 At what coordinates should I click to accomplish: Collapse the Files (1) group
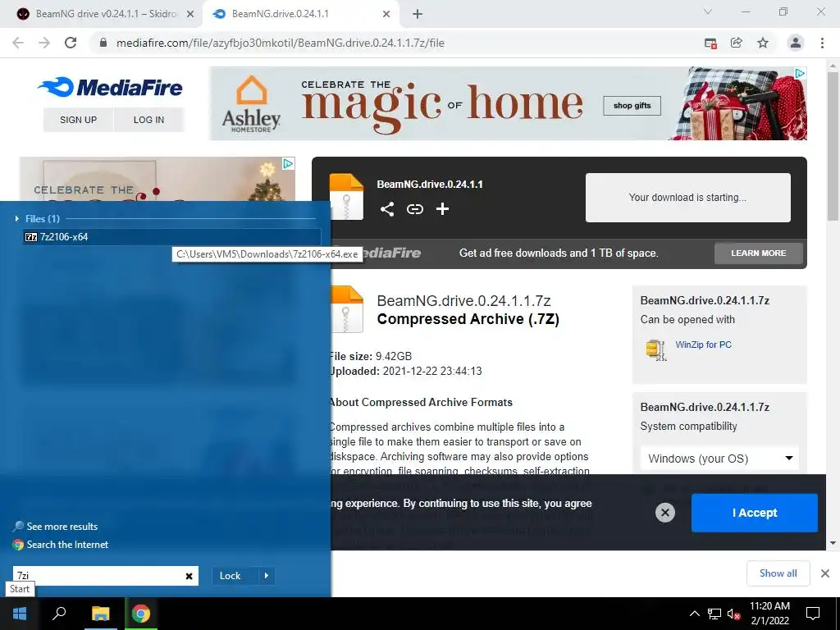tap(17, 218)
